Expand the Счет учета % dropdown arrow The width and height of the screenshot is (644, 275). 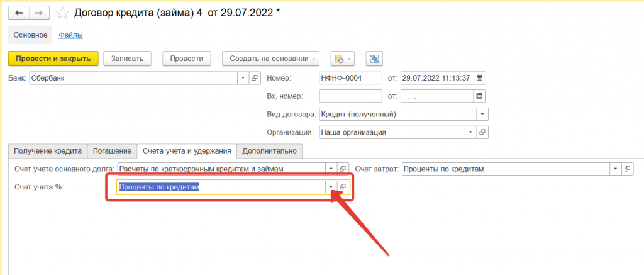pyautogui.click(x=331, y=187)
